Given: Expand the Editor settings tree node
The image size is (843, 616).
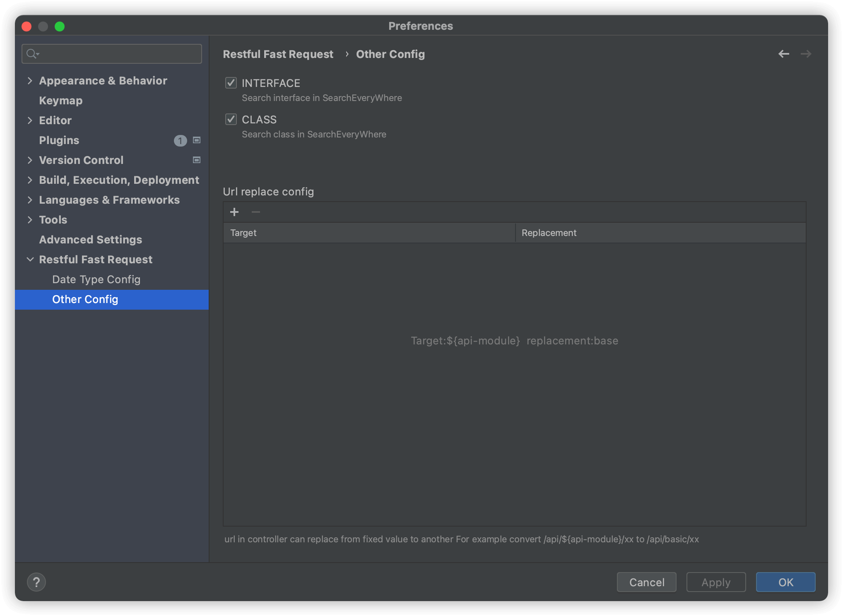Looking at the screenshot, I should [x=30, y=120].
